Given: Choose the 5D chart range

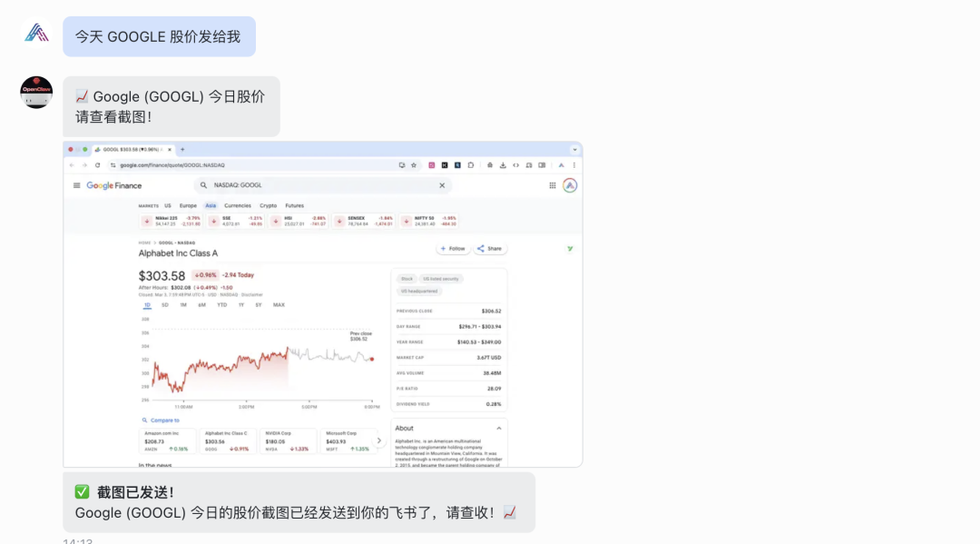Looking at the screenshot, I should [165, 305].
